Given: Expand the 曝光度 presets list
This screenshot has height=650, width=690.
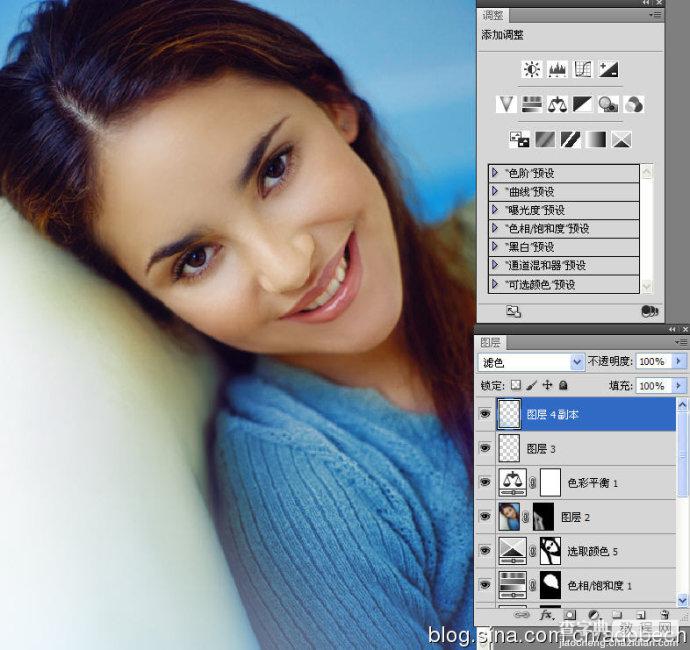Looking at the screenshot, I should tap(495, 209).
